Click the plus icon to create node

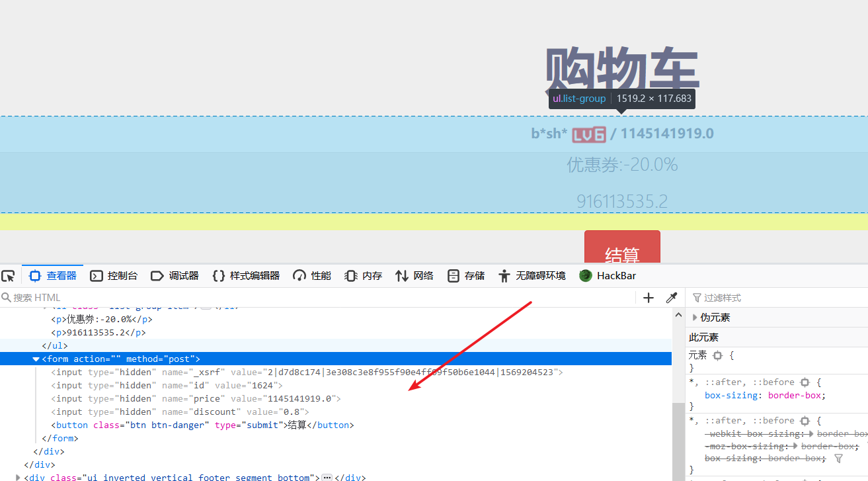(649, 298)
